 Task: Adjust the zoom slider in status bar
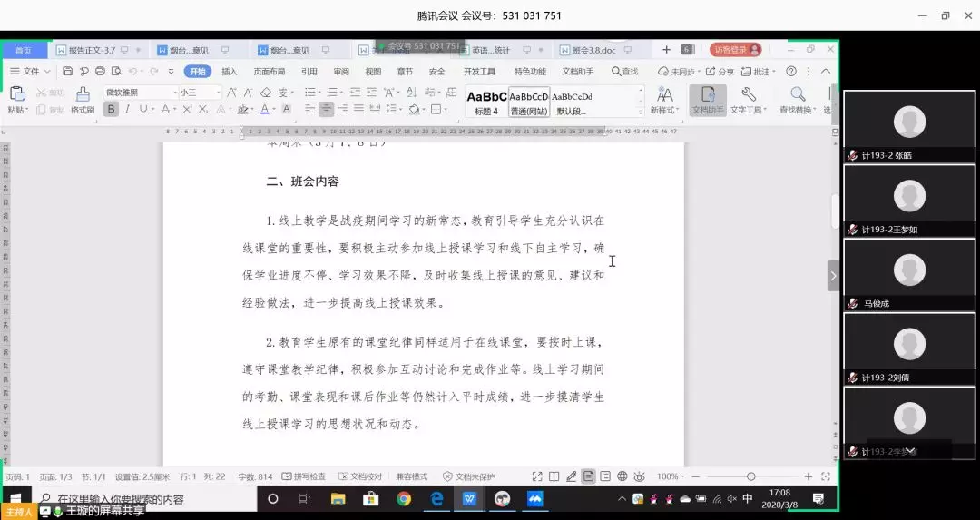750,476
